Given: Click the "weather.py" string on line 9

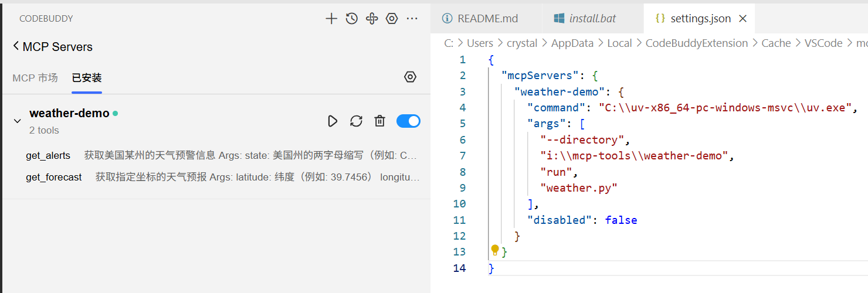Looking at the screenshot, I should click(x=579, y=188).
